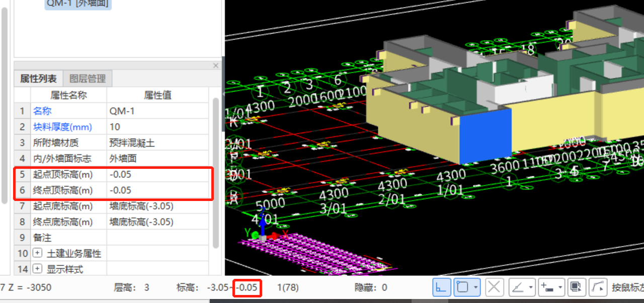Image resolution: width=644 pixels, height=303 pixels.
Task: Switch to 属性列表 tab
Action: 38,78
